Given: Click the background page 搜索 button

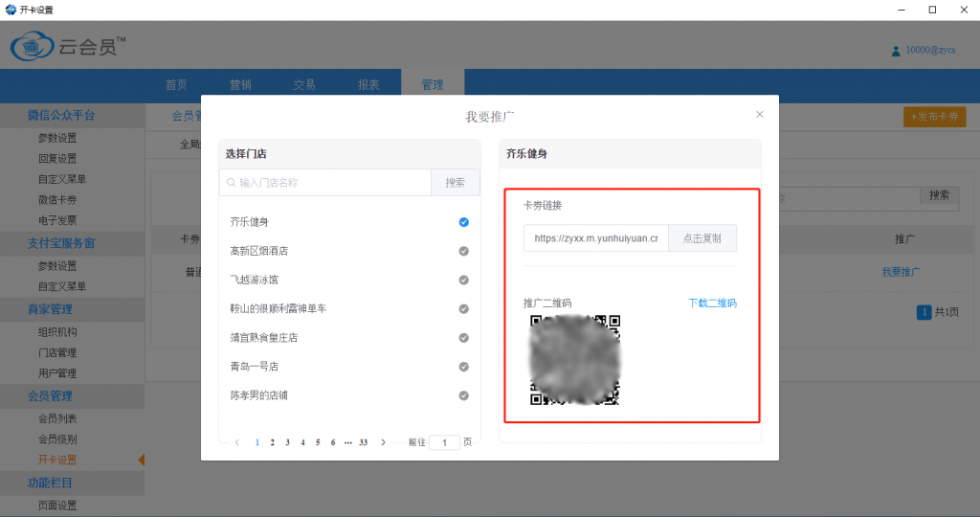Looking at the screenshot, I should click(x=939, y=195).
